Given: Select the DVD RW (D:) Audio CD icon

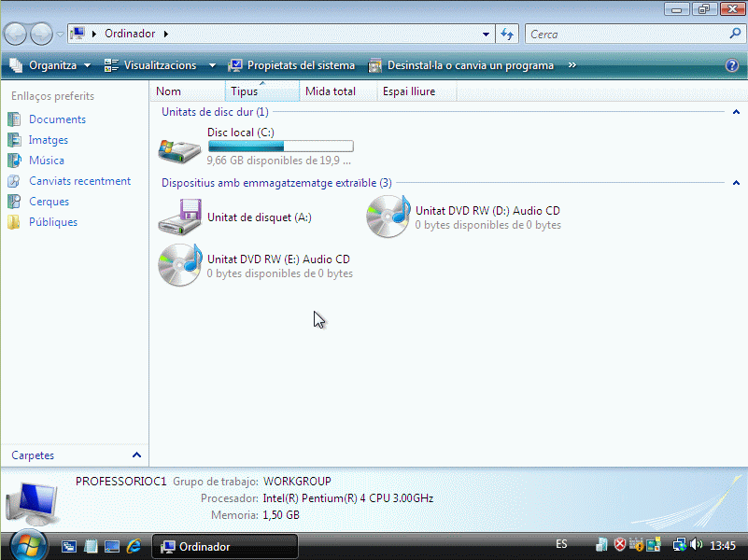Looking at the screenshot, I should (x=388, y=217).
